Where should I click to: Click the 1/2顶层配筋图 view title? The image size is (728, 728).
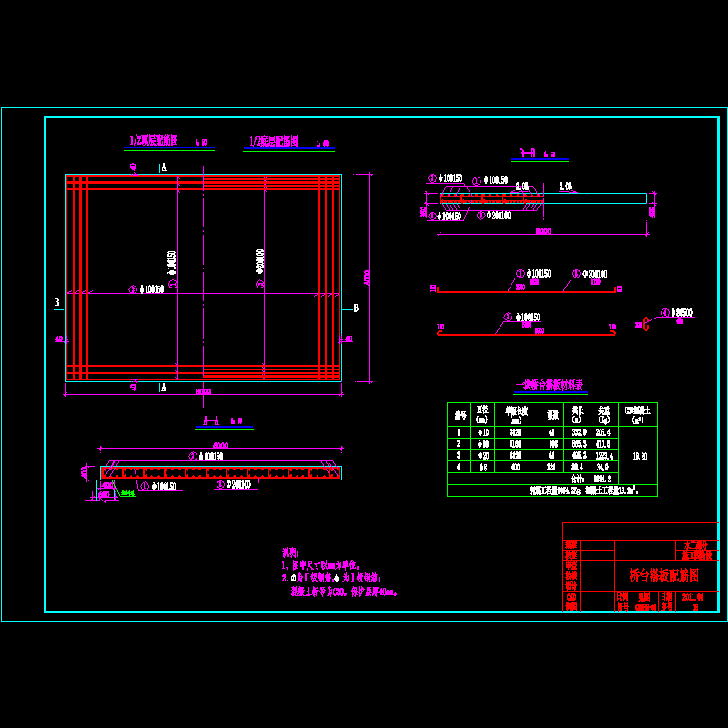click(155, 141)
